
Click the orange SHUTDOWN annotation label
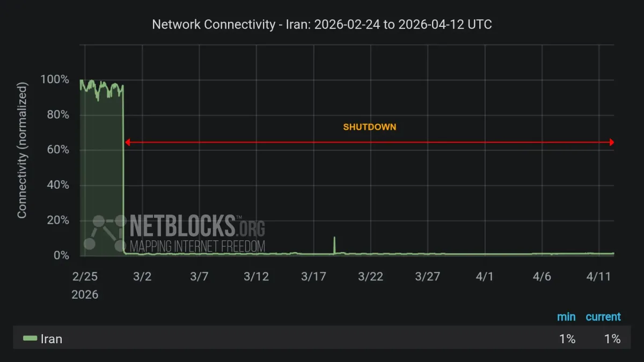point(370,127)
